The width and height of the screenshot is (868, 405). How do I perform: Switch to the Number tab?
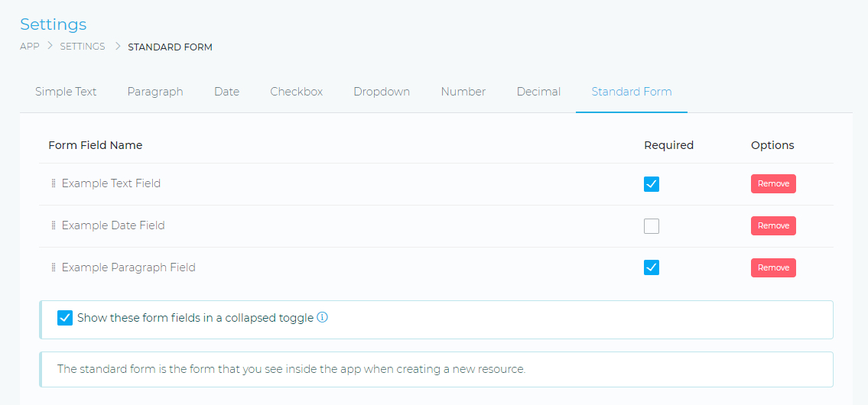(x=463, y=92)
